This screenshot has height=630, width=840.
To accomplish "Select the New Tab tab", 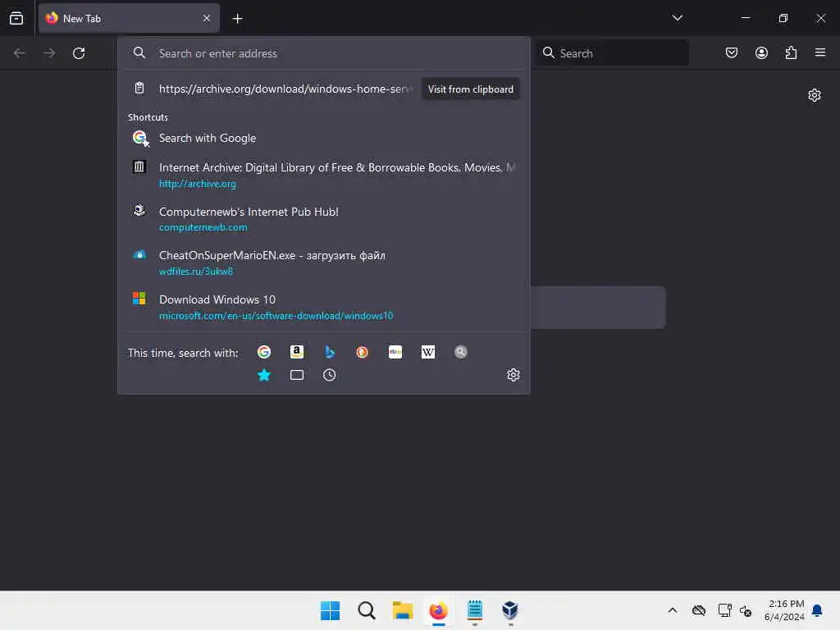I will click(129, 19).
